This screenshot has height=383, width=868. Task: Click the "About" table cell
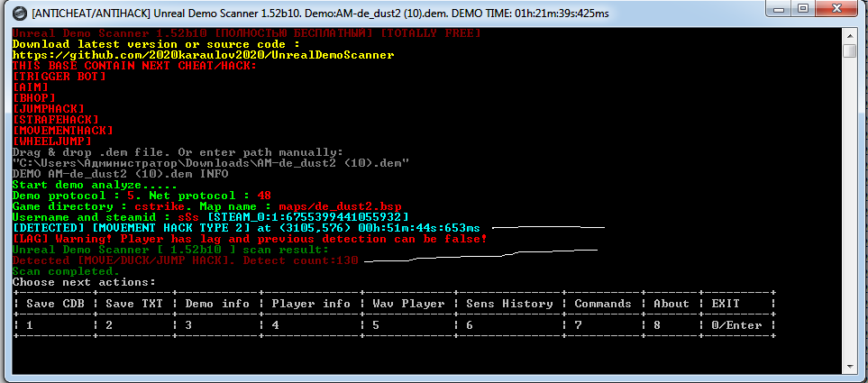(671, 304)
